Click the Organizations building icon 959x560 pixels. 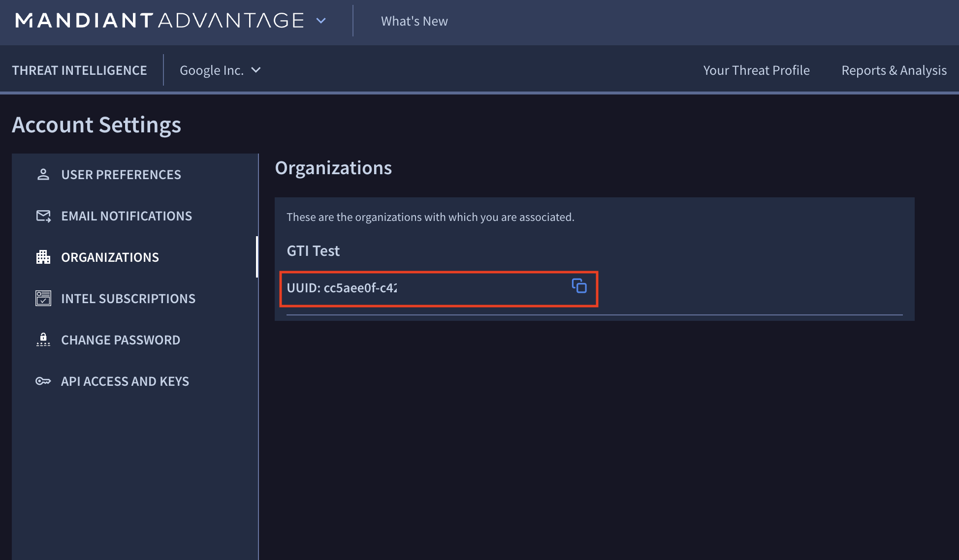pyautogui.click(x=43, y=257)
